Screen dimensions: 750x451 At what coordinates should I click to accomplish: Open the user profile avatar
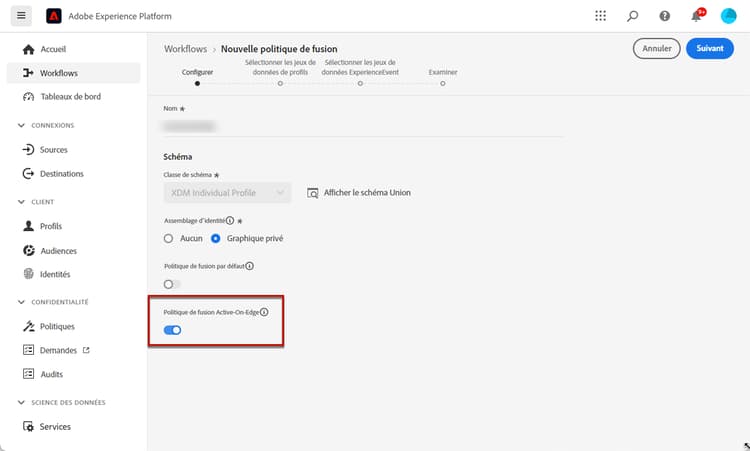tap(728, 16)
